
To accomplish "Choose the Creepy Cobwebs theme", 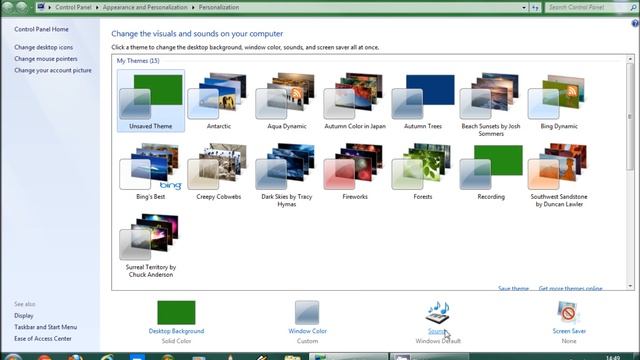I will [218, 171].
